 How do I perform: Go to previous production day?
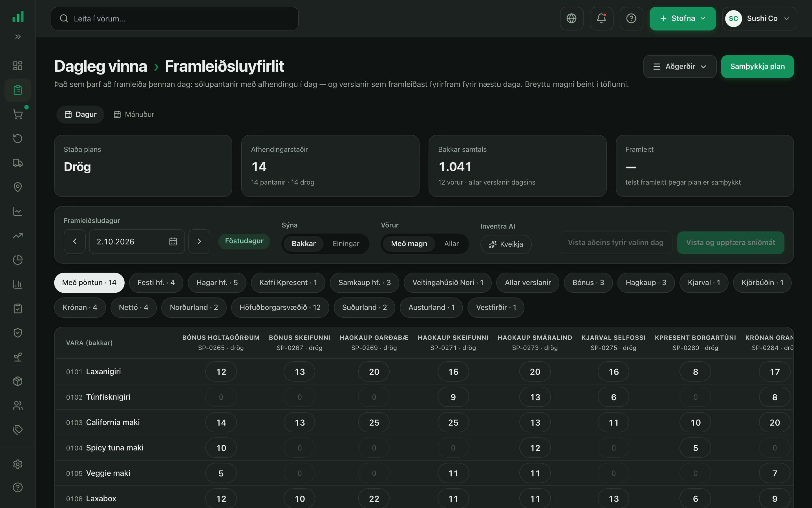tap(74, 242)
